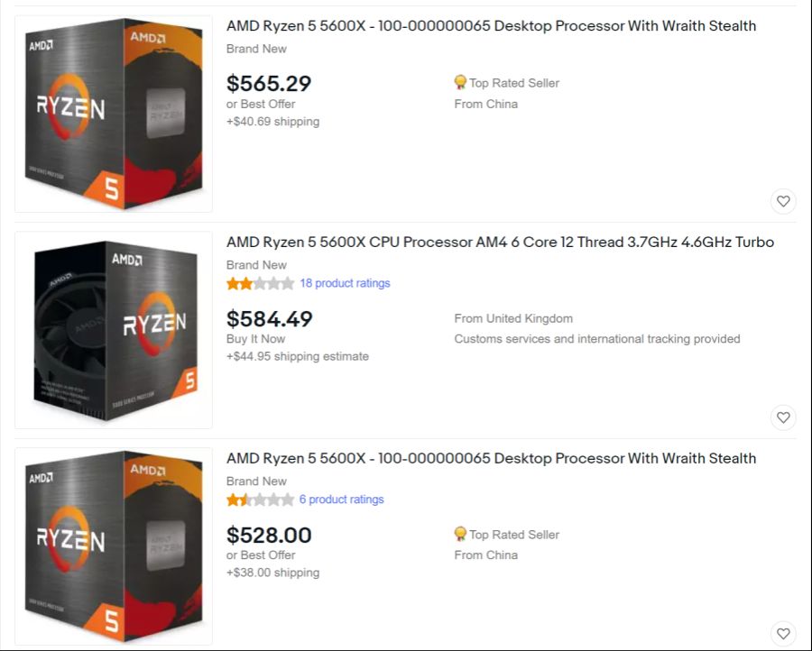Image resolution: width=812 pixels, height=651 pixels.
Task: Click the product image of the $528.00 listing
Action: click(x=114, y=546)
